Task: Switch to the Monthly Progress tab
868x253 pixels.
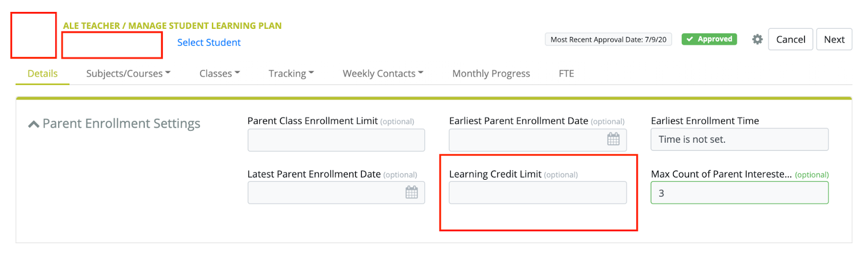Action: 491,74
